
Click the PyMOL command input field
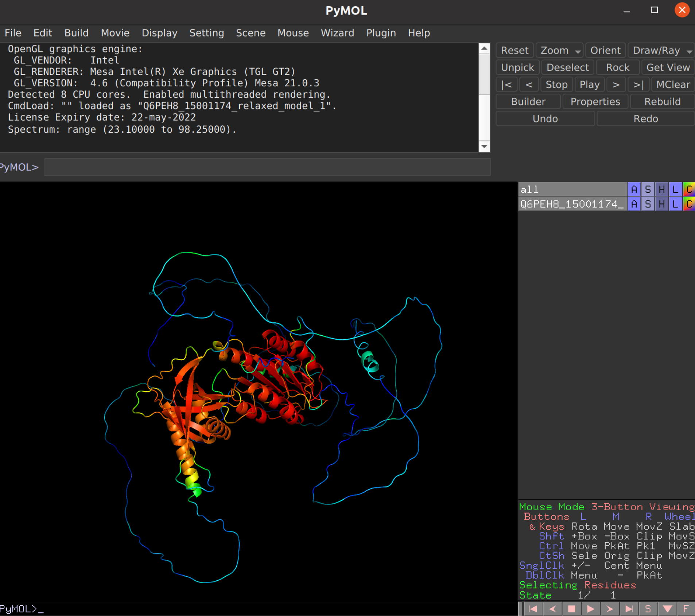267,167
